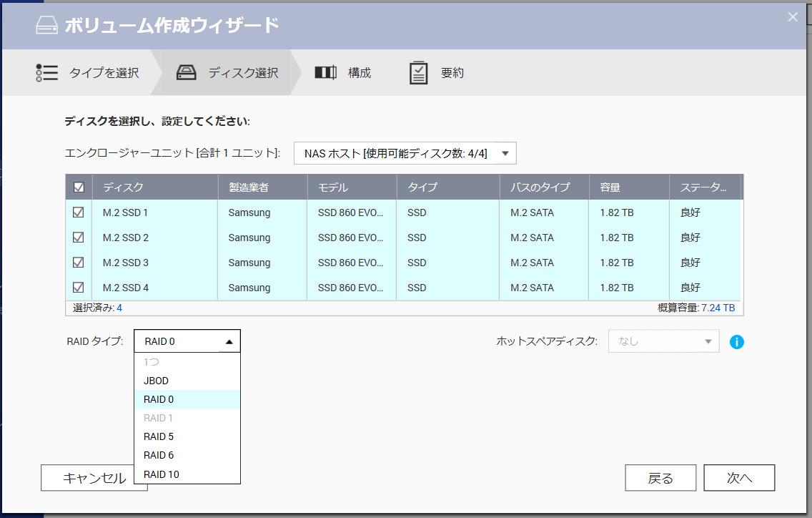Uncheck the M.2 SSD 1 checkbox

79,212
